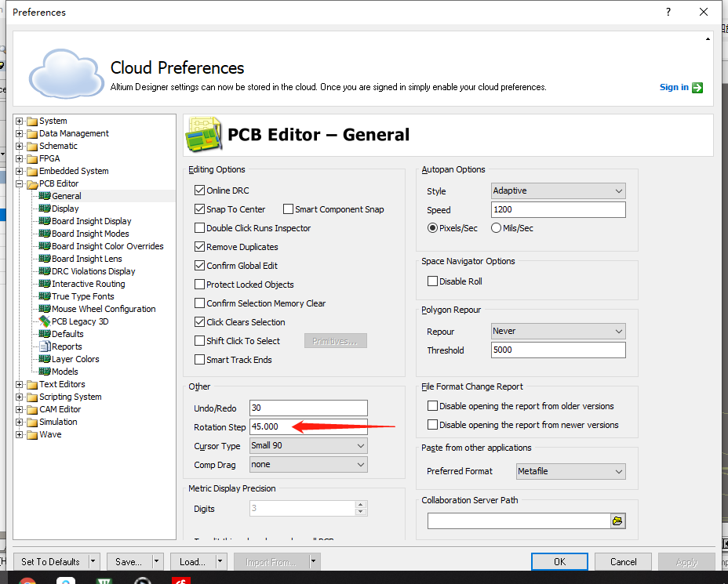Open the Polygon Repour dropdown
The height and width of the screenshot is (584, 728).
558,332
